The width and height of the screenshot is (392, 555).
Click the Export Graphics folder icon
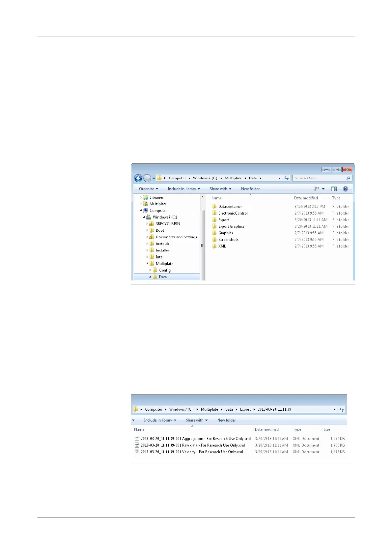coord(214,226)
